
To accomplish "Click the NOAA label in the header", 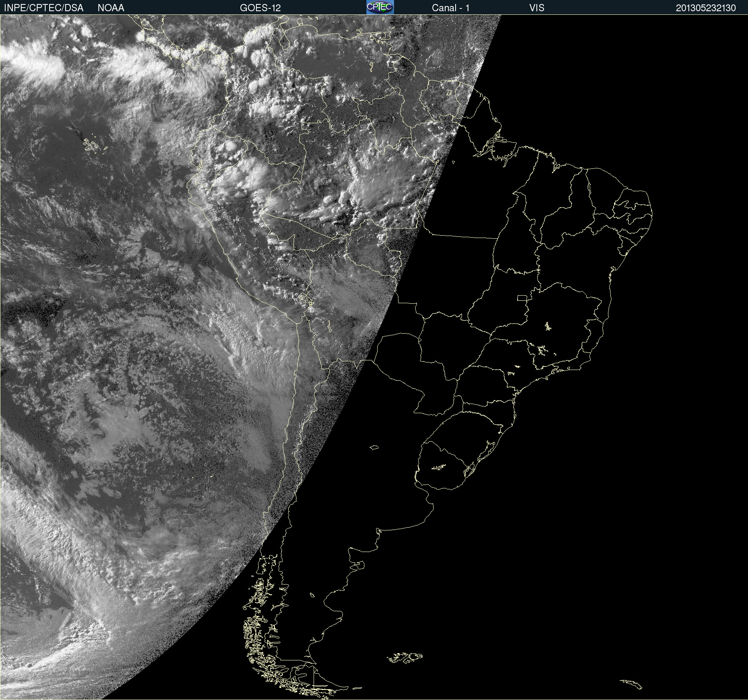I will pyautogui.click(x=111, y=8).
